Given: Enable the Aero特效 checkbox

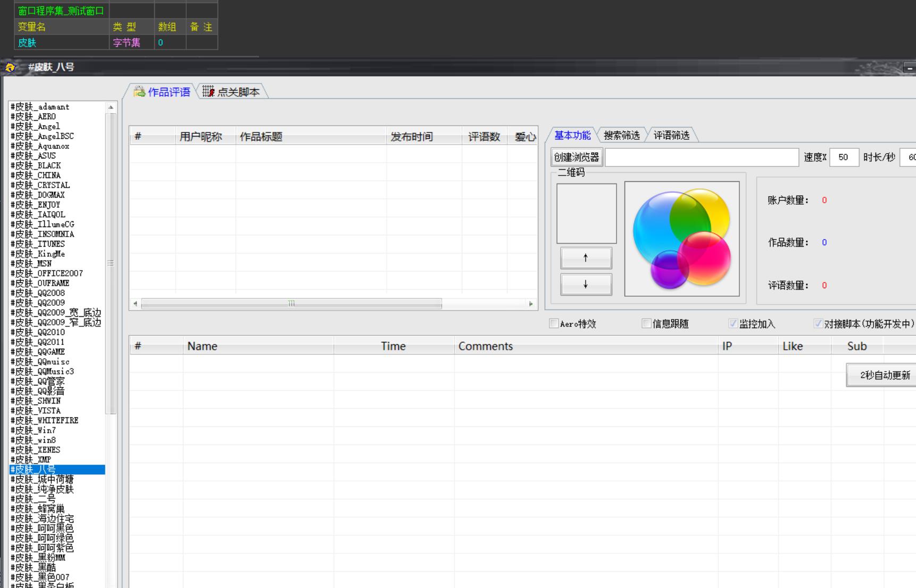Looking at the screenshot, I should [x=554, y=324].
